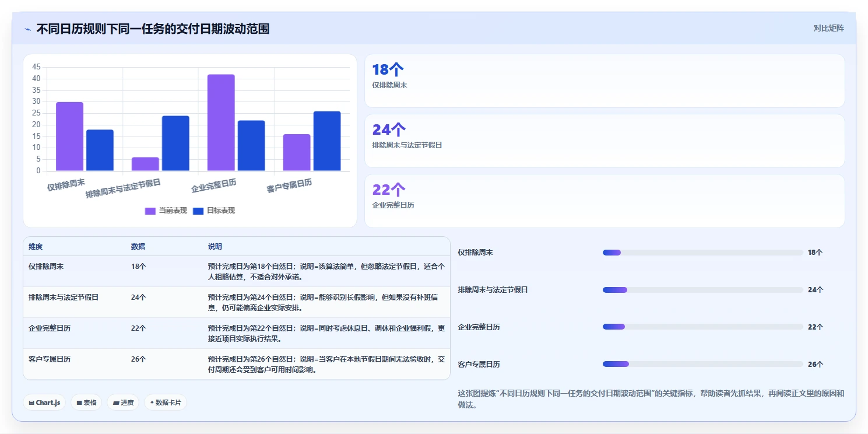This screenshot has width=868, height=434.
Task: Click the 排除周末与法定节假日 progress bar
Action: tap(703, 290)
